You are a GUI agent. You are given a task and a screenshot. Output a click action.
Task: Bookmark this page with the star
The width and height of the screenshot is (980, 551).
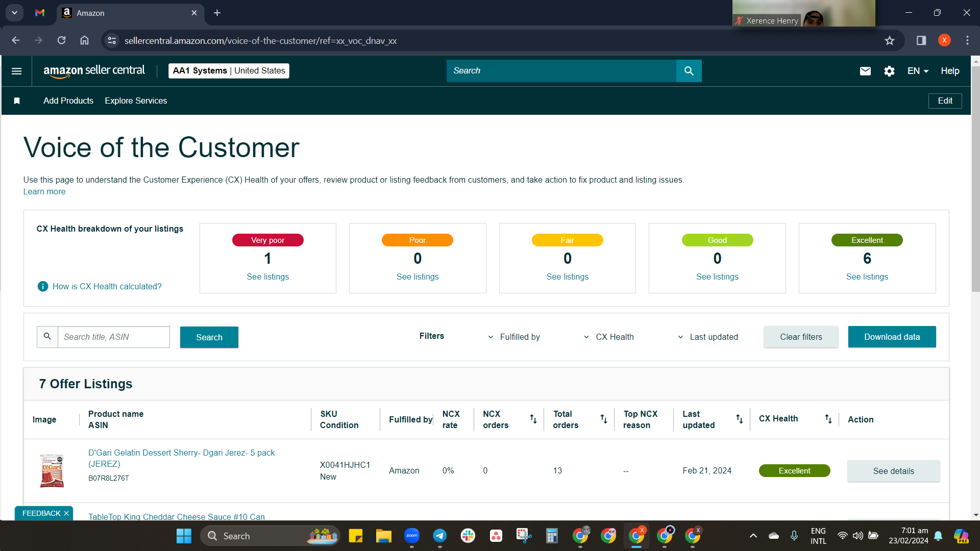890,40
